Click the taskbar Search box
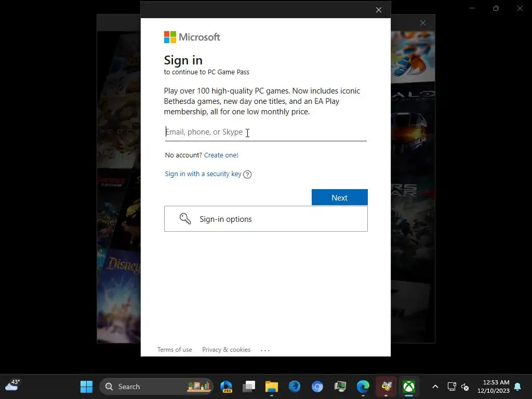The height and width of the screenshot is (399, 532). [x=156, y=387]
